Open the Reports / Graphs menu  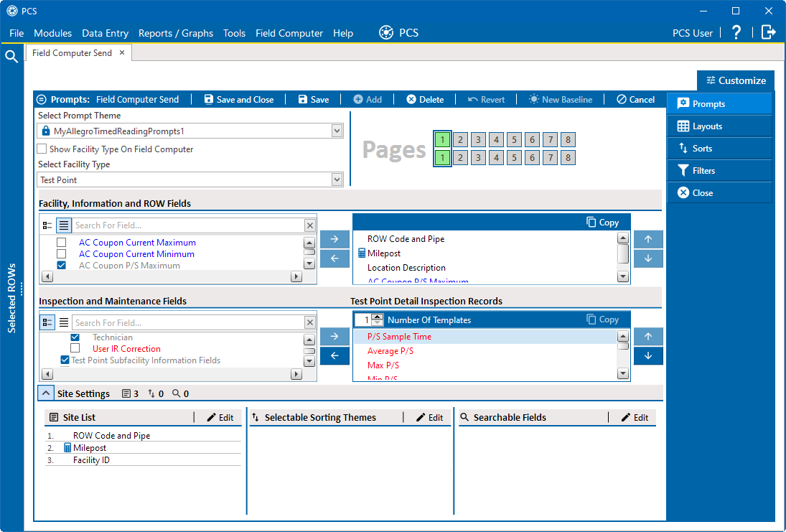coord(175,33)
